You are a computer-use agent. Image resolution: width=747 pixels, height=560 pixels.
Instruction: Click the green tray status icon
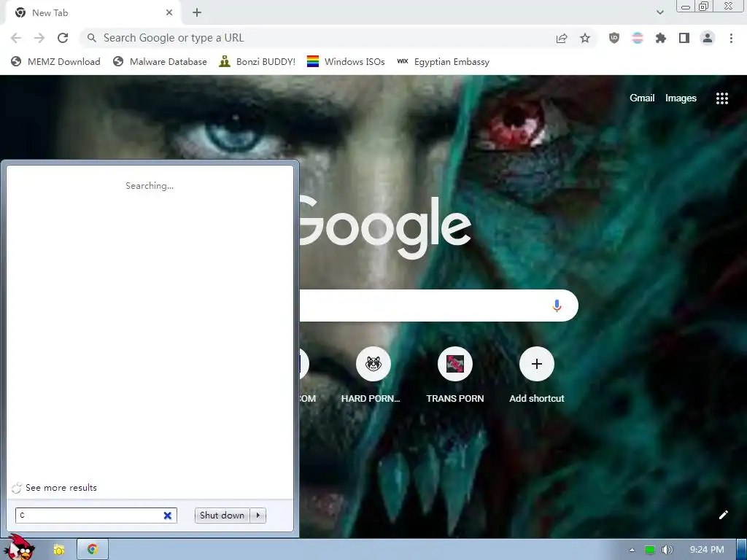pyautogui.click(x=649, y=550)
